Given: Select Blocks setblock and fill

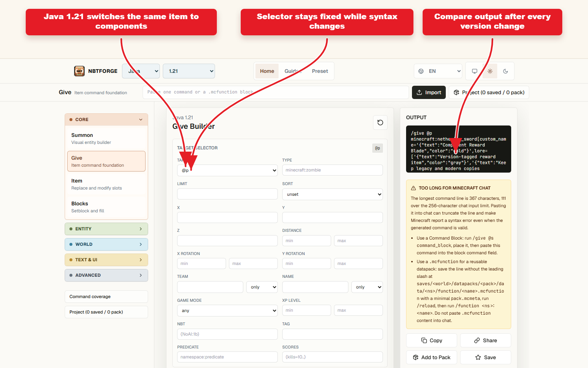Looking at the screenshot, I should 107,207.
